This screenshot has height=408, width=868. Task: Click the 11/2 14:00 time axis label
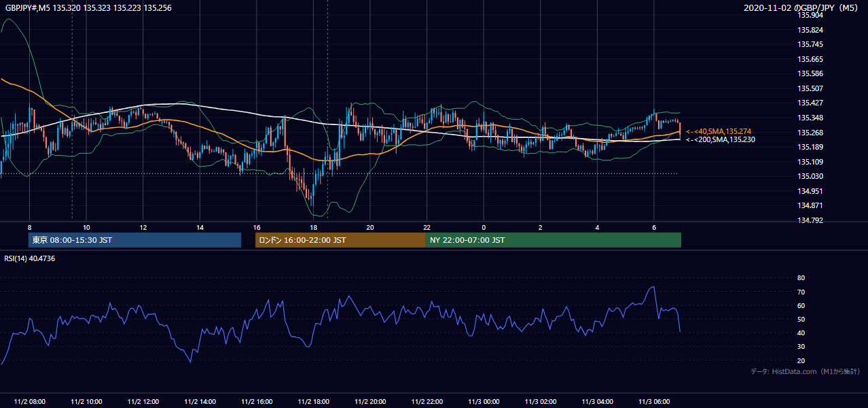click(x=200, y=402)
